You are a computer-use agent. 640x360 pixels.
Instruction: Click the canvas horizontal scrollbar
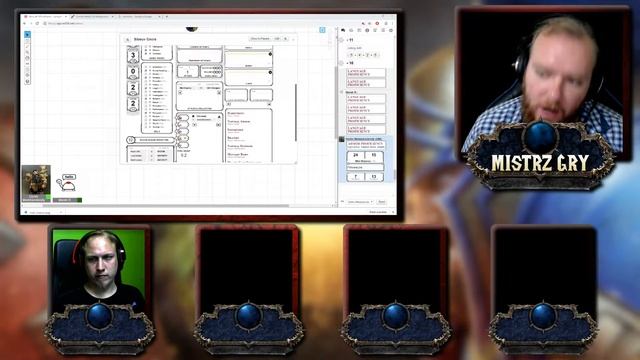(165, 206)
